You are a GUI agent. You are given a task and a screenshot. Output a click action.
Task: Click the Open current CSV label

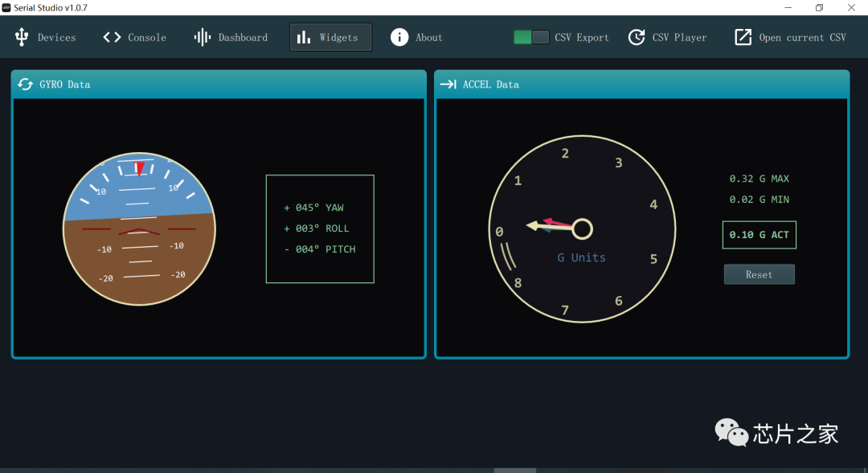point(802,38)
